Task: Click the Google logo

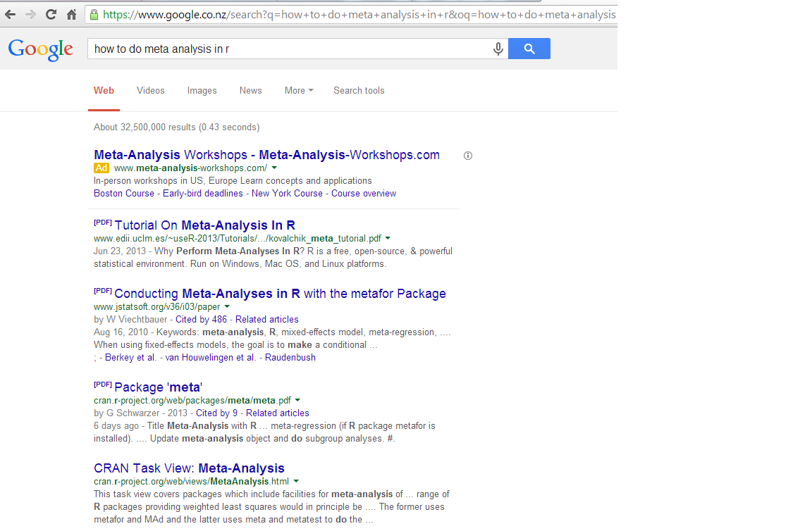Action: [40, 50]
